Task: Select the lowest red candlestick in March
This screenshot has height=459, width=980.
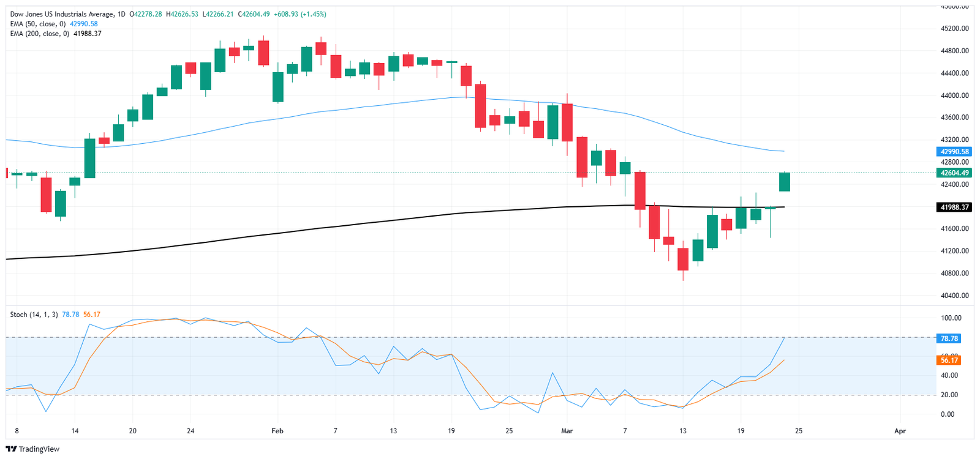Action: (x=683, y=259)
